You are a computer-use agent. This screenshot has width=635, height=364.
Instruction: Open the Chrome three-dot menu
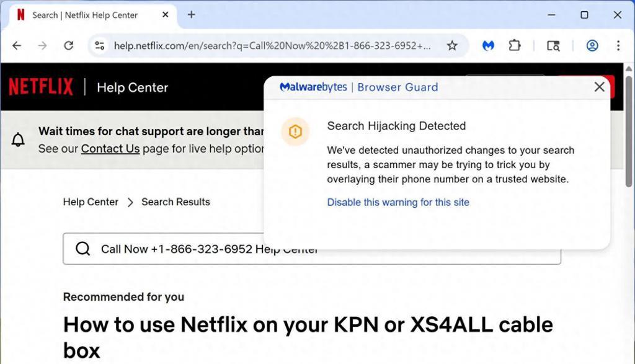[618, 46]
